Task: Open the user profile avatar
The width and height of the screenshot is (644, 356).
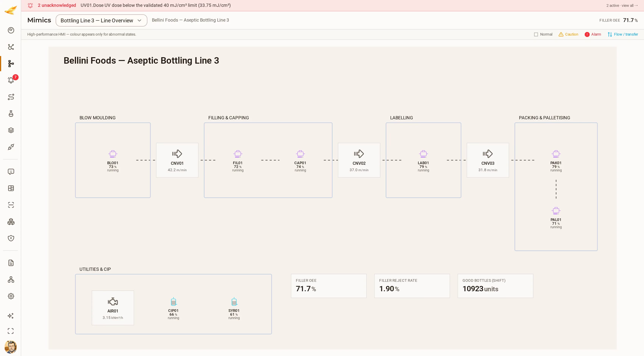Action: pos(10,347)
